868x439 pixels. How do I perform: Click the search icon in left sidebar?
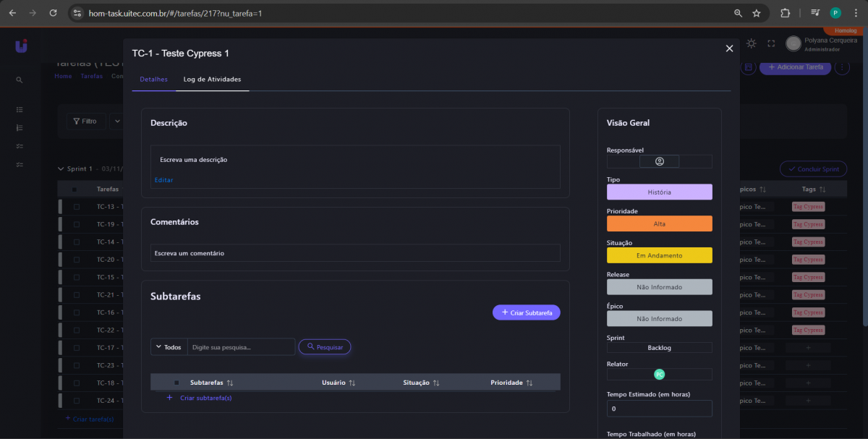[x=20, y=80]
